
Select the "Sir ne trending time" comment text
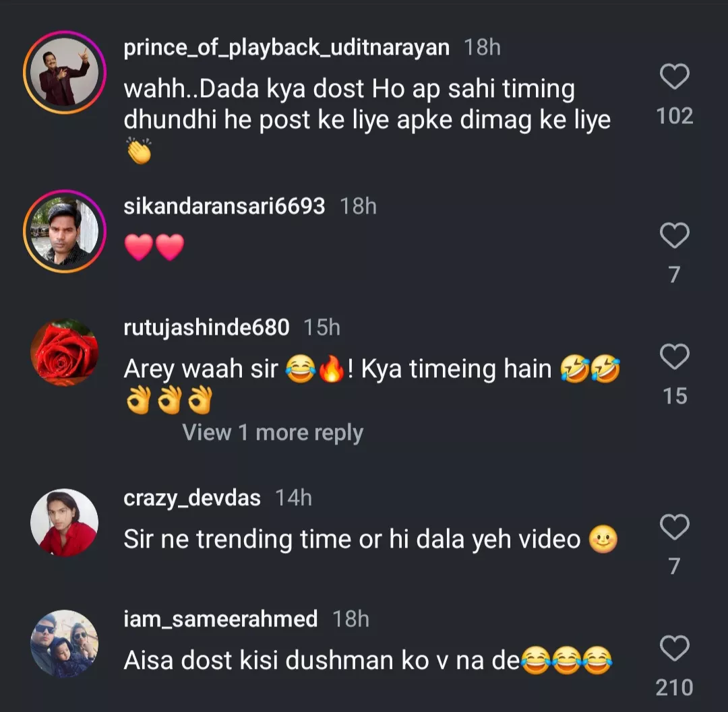352,539
